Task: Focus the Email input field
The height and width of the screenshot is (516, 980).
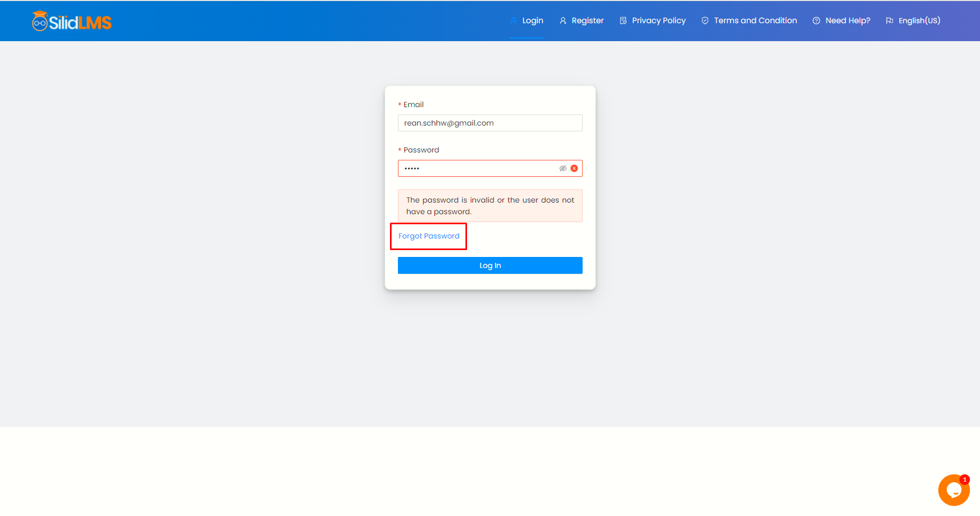Action: pos(490,123)
